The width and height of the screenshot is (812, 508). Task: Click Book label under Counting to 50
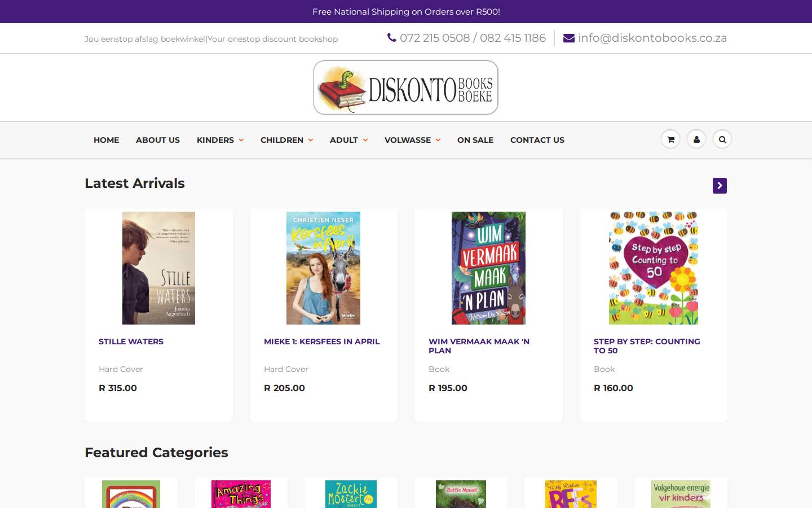pos(604,369)
